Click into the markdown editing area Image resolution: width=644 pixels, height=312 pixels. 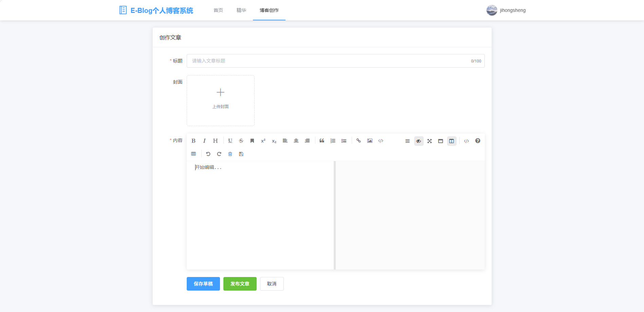point(260,215)
